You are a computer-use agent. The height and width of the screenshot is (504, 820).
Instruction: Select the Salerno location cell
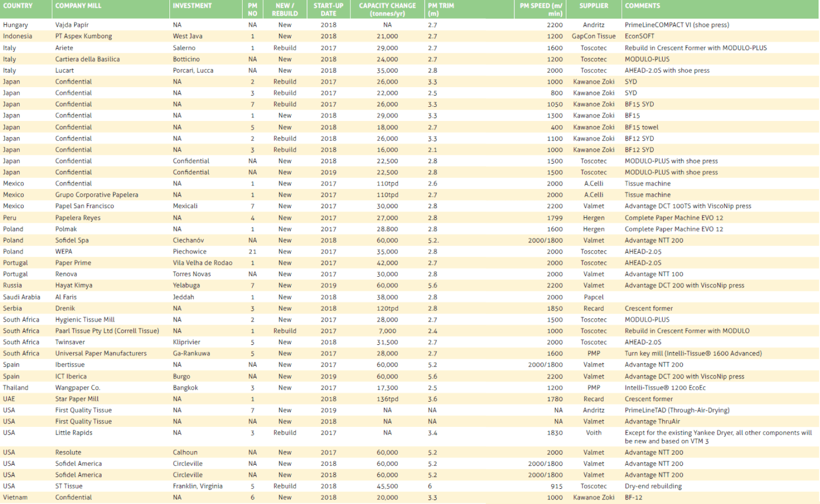[184, 48]
